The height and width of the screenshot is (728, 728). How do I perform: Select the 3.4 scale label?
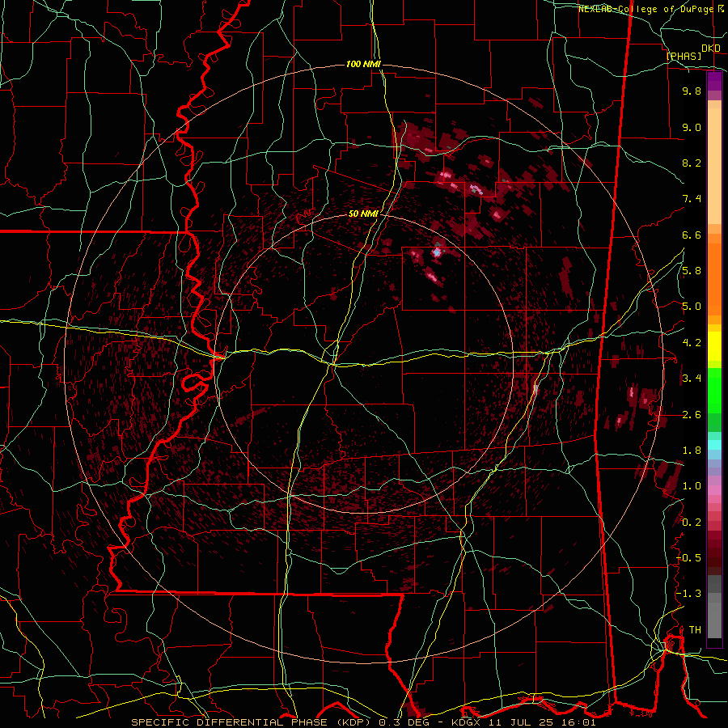[x=692, y=379]
